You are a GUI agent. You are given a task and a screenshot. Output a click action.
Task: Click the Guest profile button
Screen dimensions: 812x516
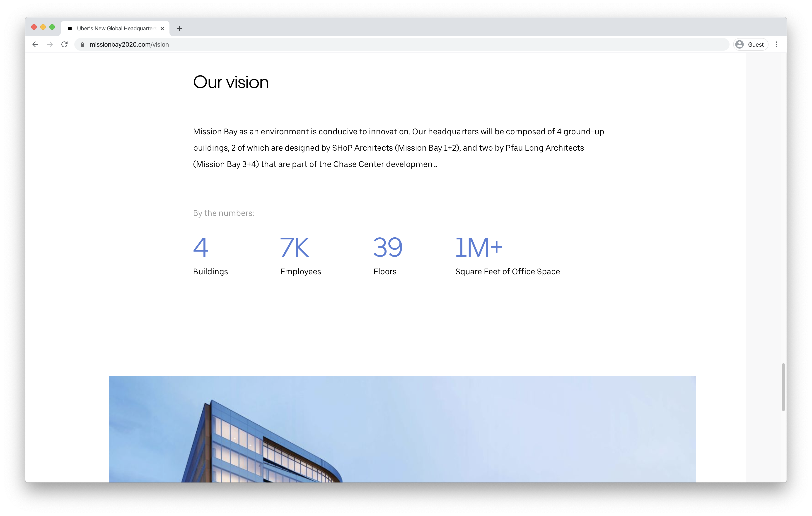point(751,44)
